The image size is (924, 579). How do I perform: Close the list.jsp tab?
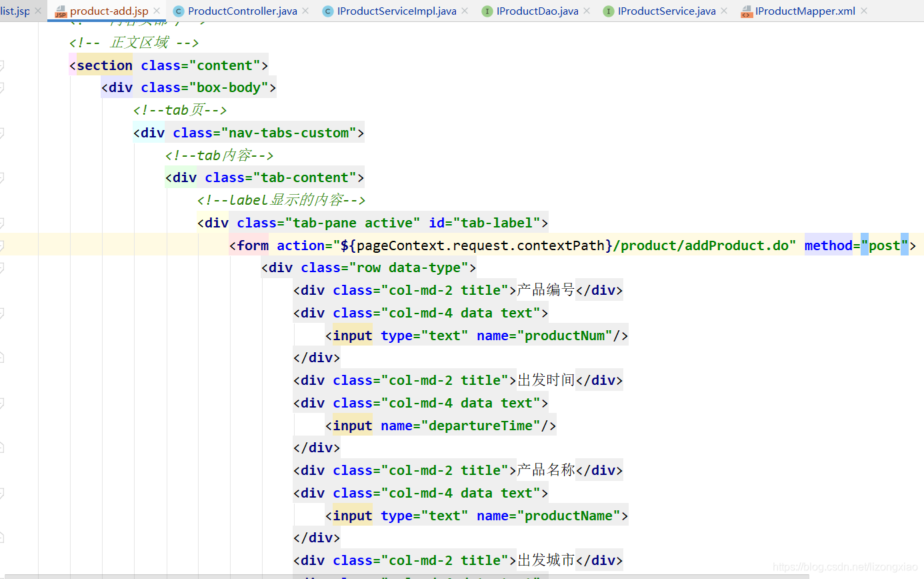point(37,11)
